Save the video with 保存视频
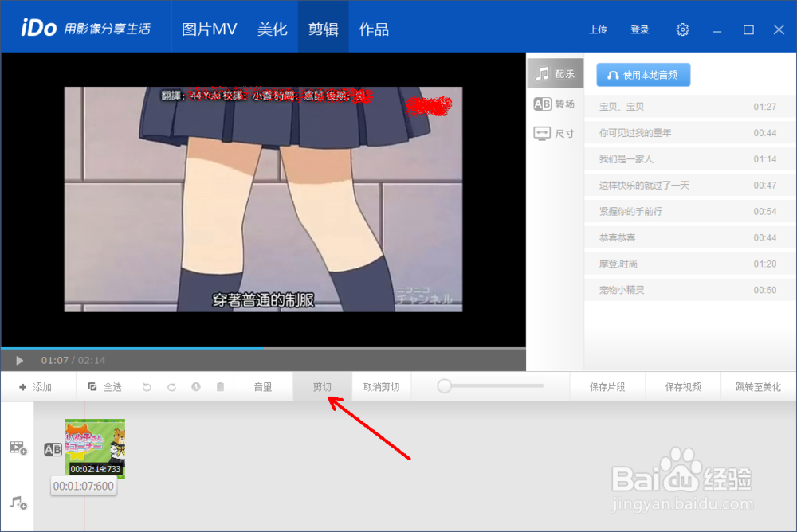The width and height of the screenshot is (797, 532). (x=683, y=385)
